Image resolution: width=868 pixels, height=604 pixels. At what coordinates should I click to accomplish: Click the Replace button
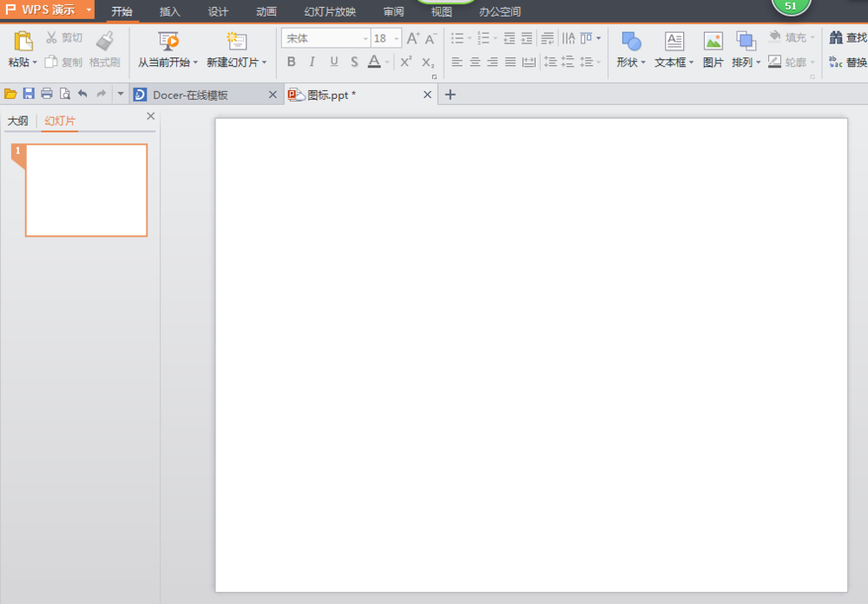tap(847, 62)
